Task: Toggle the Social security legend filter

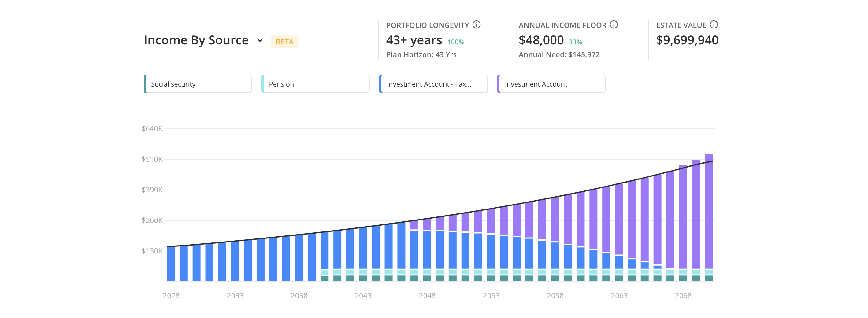Action: click(198, 84)
